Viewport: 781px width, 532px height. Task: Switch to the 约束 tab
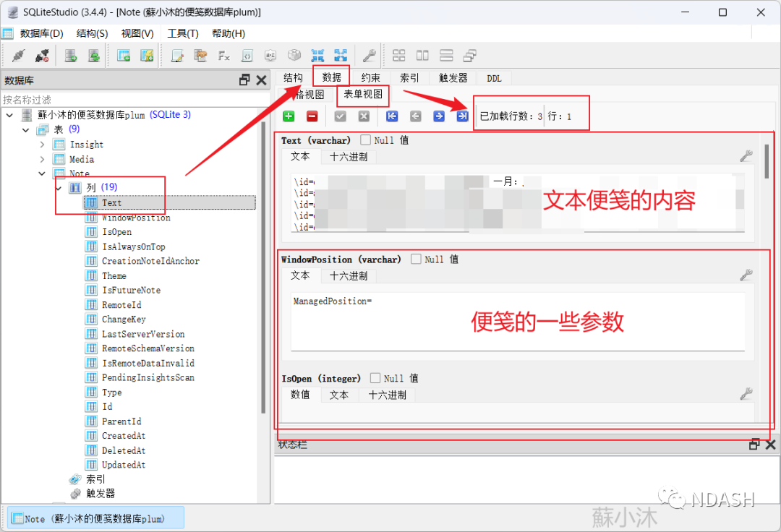[x=370, y=77]
